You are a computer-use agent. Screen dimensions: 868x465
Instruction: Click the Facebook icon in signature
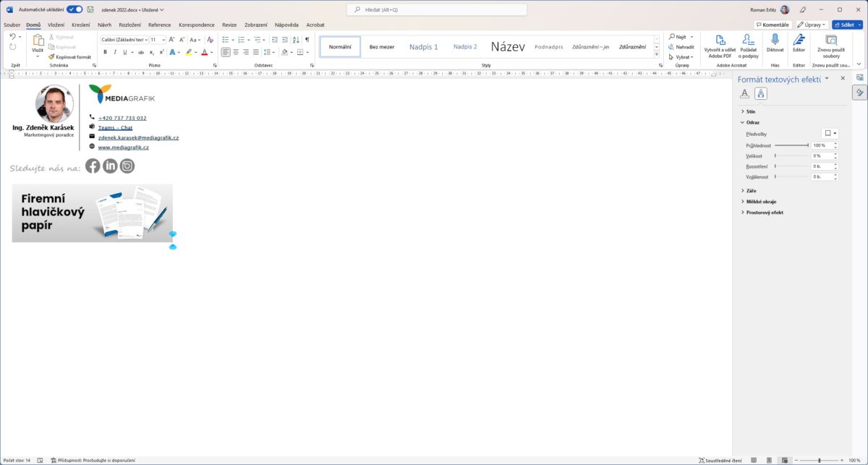(93, 166)
